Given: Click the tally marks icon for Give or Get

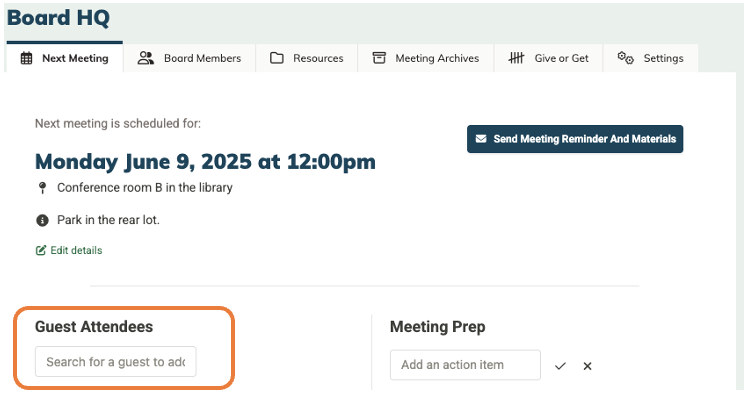Looking at the screenshot, I should (x=516, y=58).
